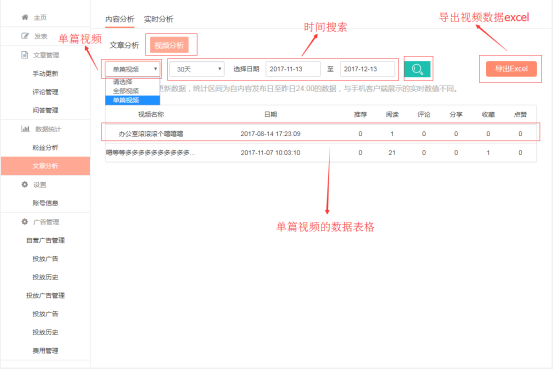This screenshot has height=369, width=554.
Task: Click the video name starting with 办公室
Action: point(151,134)
